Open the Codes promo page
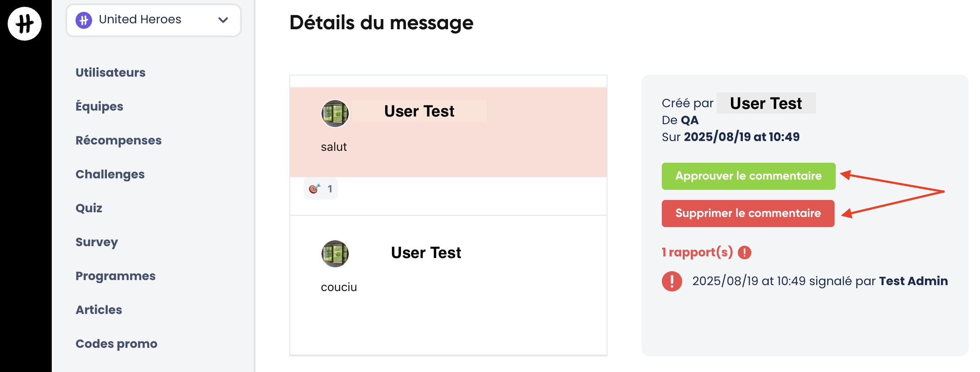The height and width of the screenshot is (372, 980). coord(116,344)
